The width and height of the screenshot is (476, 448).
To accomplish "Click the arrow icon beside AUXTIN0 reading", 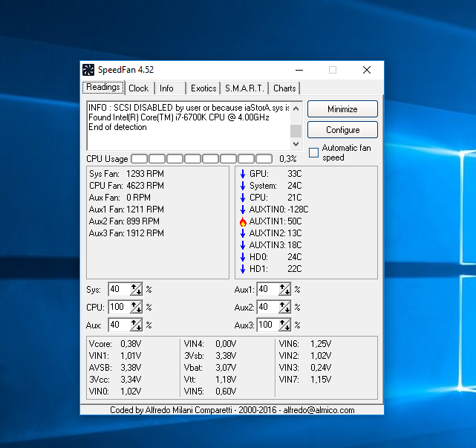I will (242, 210).
